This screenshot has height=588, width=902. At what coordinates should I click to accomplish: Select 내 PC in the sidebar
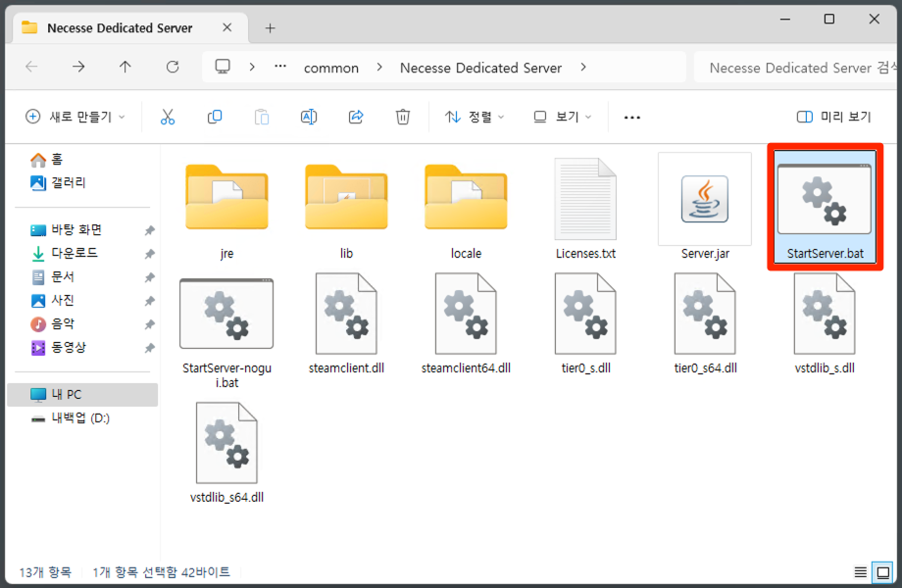click(82, 395)
